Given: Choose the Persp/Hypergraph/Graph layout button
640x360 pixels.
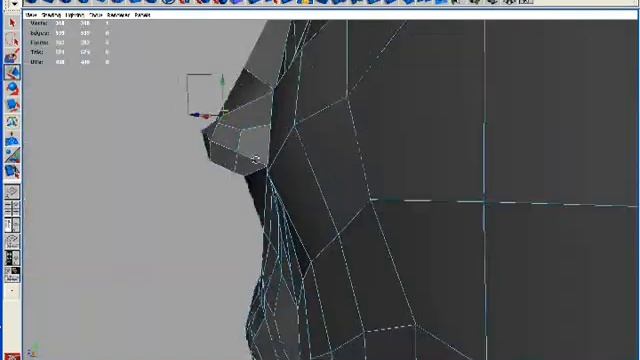Looking at the screenshot, I should click(12, 274).
